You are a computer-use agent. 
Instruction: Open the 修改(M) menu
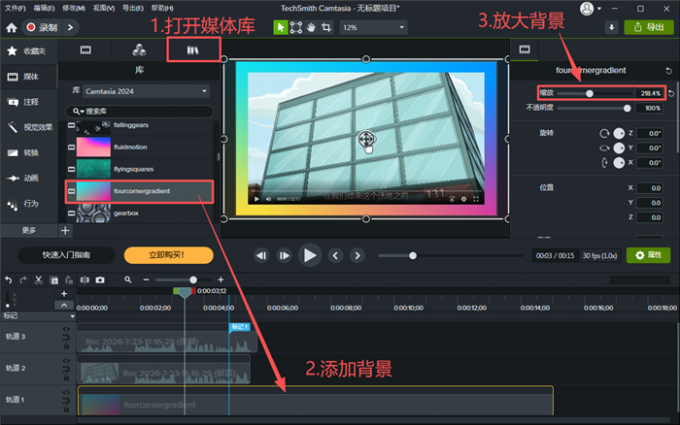click(x=74, y=8)
